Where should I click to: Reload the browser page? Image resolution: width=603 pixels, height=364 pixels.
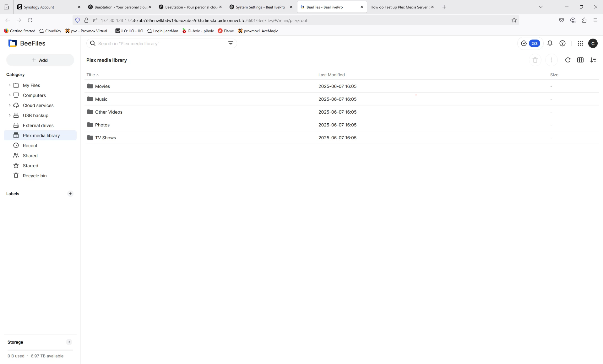(30, 20)
